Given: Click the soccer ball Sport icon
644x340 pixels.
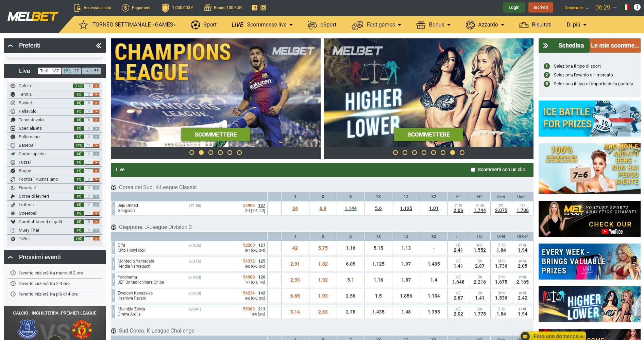Looking at the screenshot, I should 196,25.
